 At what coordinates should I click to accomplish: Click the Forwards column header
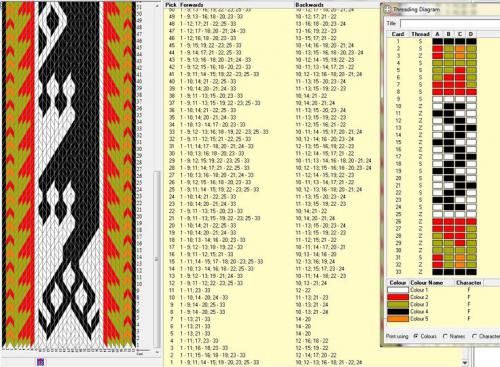[191, 5]
